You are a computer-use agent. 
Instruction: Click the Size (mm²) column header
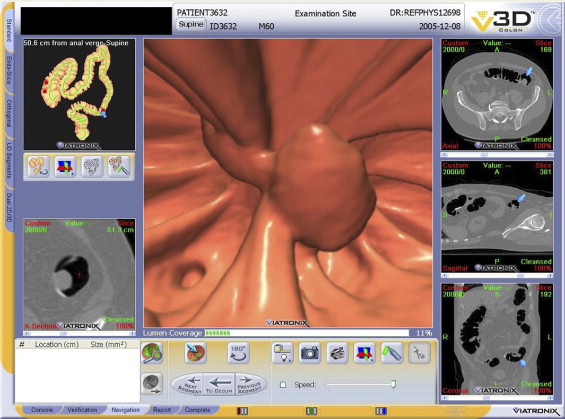tap(108, 344)
